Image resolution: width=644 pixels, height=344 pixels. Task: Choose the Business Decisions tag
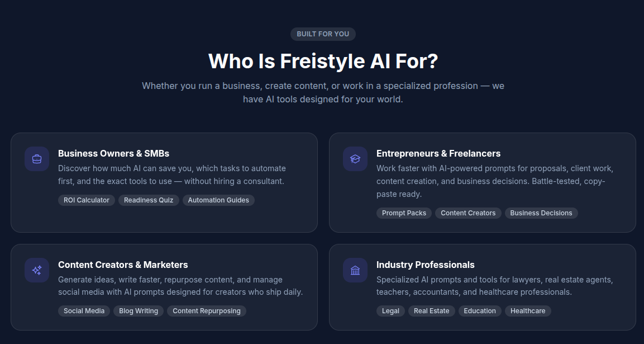(541, 213)
